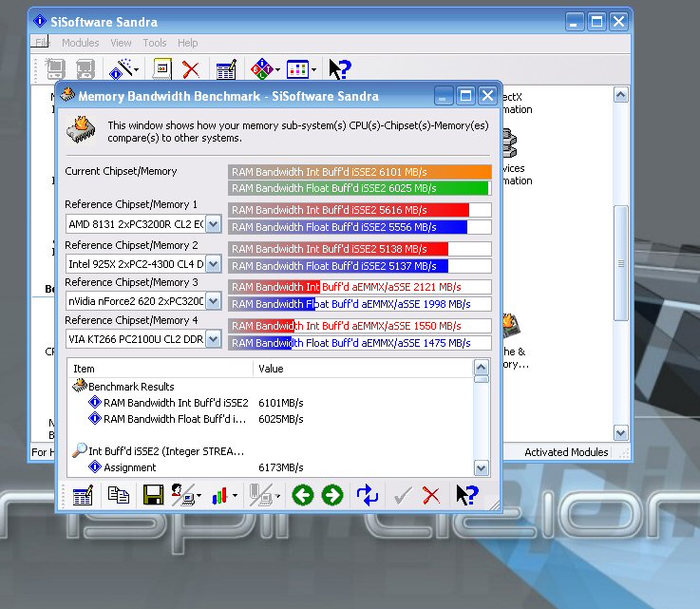Open the View menu
Screen dimensions: 700x609
(x=121, y=43)
